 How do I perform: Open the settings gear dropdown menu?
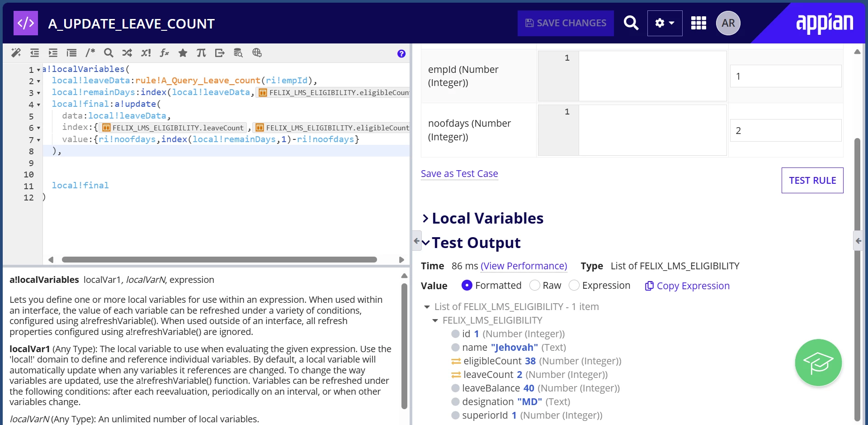click(665, 23)
